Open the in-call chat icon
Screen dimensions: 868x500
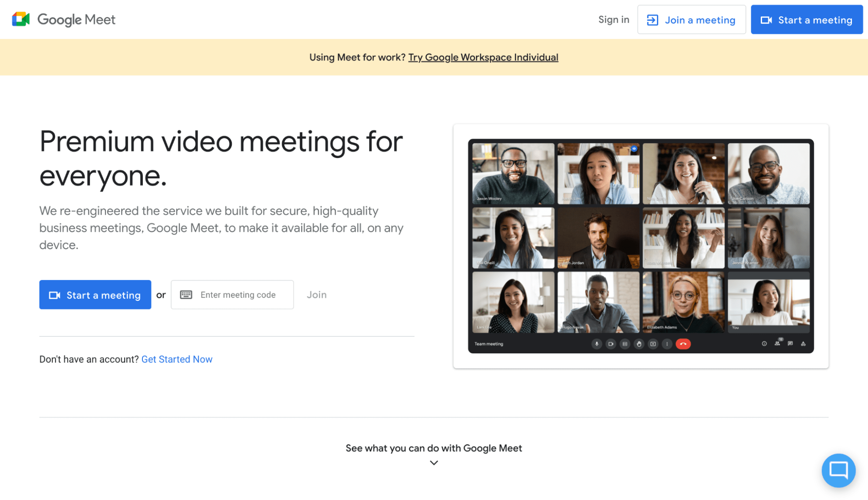tap(790, 344)
